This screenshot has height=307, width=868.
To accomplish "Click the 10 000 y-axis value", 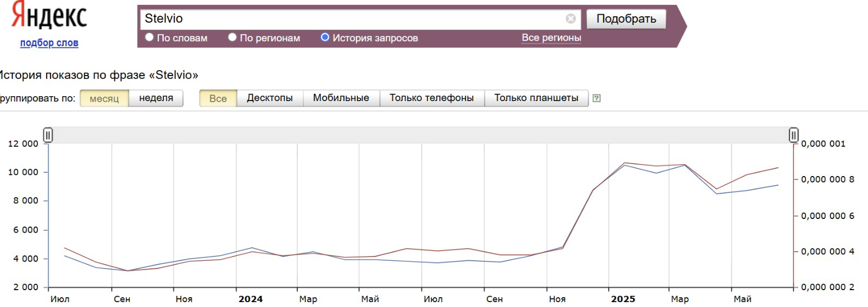I will (23, 172).
